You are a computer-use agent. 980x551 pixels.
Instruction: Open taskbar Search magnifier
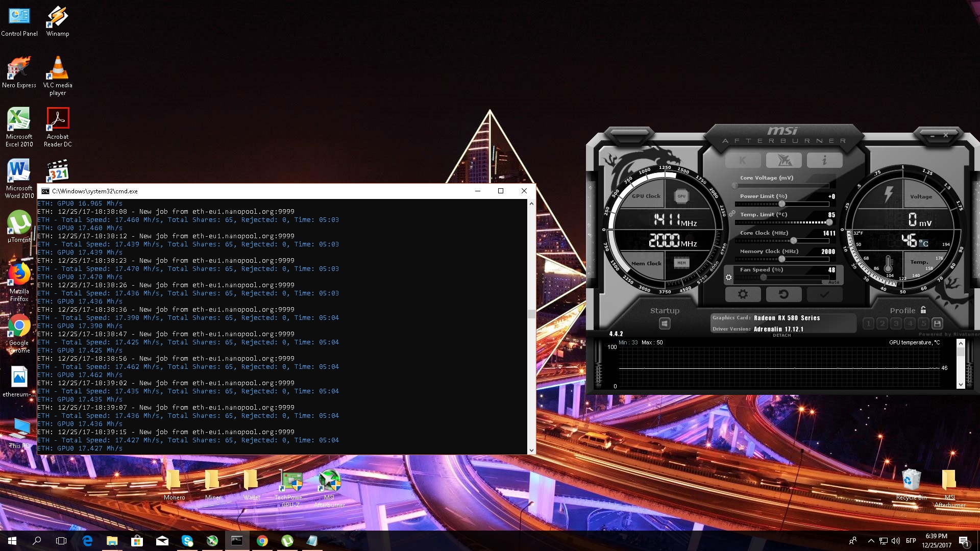pyautogui.click(x=37, y=541)
